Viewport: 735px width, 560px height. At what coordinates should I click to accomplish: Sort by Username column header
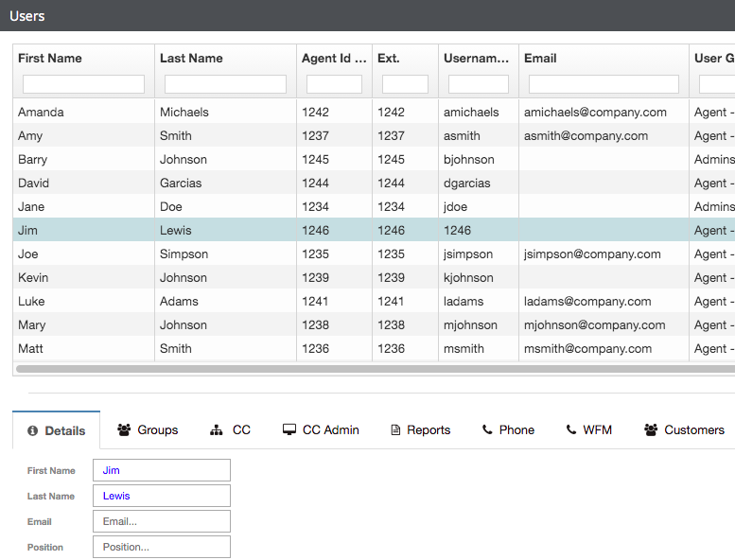[476, 58]
